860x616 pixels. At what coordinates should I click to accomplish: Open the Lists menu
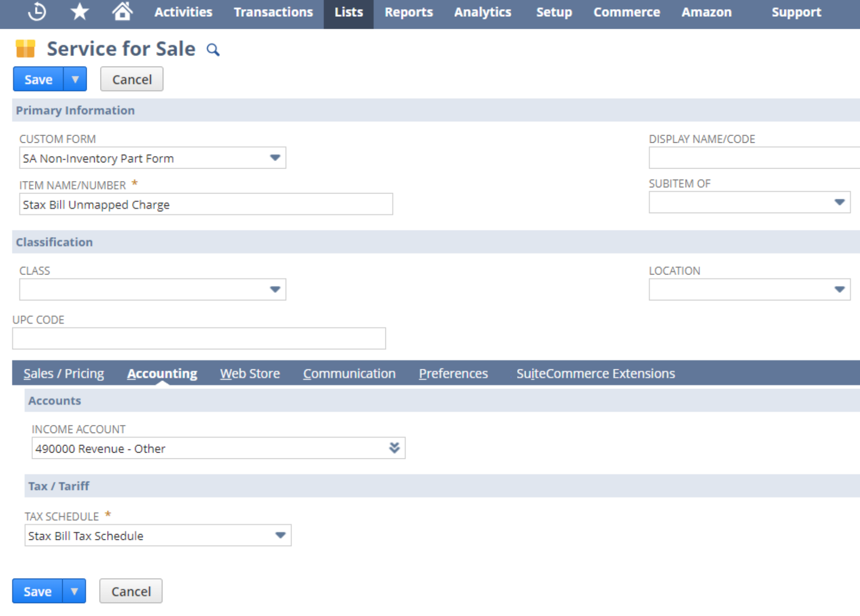(x=349, y=12)
